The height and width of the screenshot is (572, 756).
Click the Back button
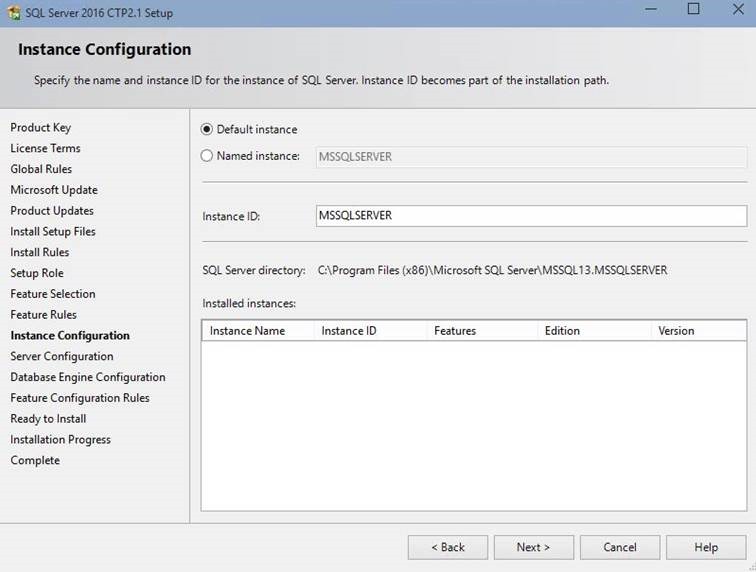tap(448, 547)
